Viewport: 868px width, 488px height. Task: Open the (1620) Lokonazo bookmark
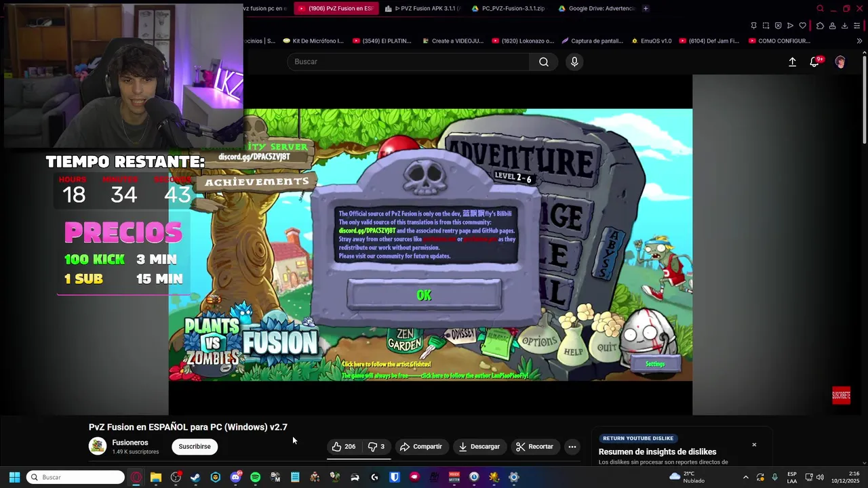[523, 41]
